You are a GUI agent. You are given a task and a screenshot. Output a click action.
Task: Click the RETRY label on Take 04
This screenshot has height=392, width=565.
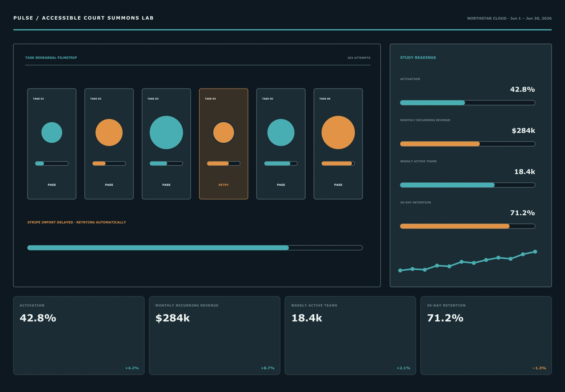pos(224,185)
